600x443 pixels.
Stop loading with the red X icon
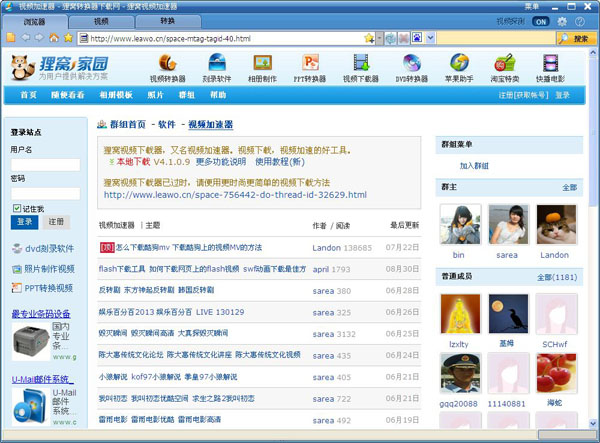click(403, 38)
